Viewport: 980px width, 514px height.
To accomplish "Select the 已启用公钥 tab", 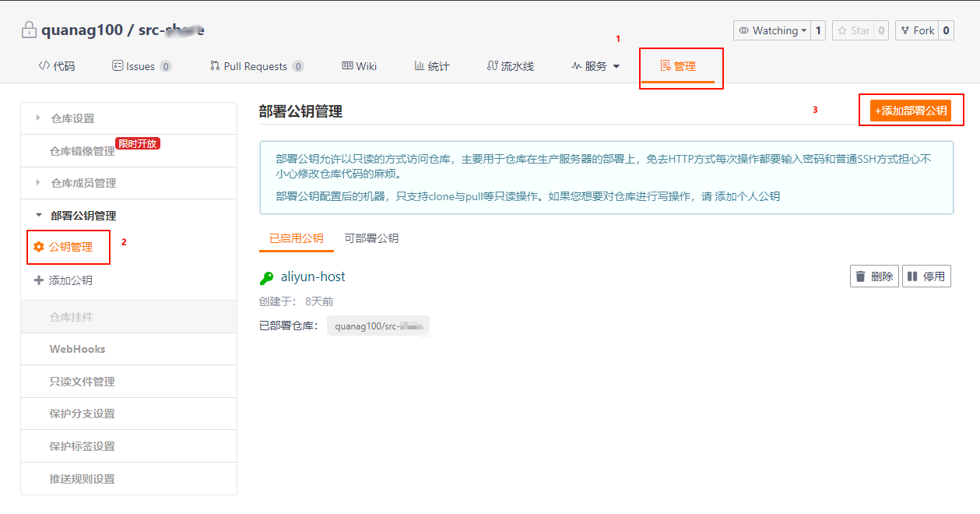I will pos(297,238).
